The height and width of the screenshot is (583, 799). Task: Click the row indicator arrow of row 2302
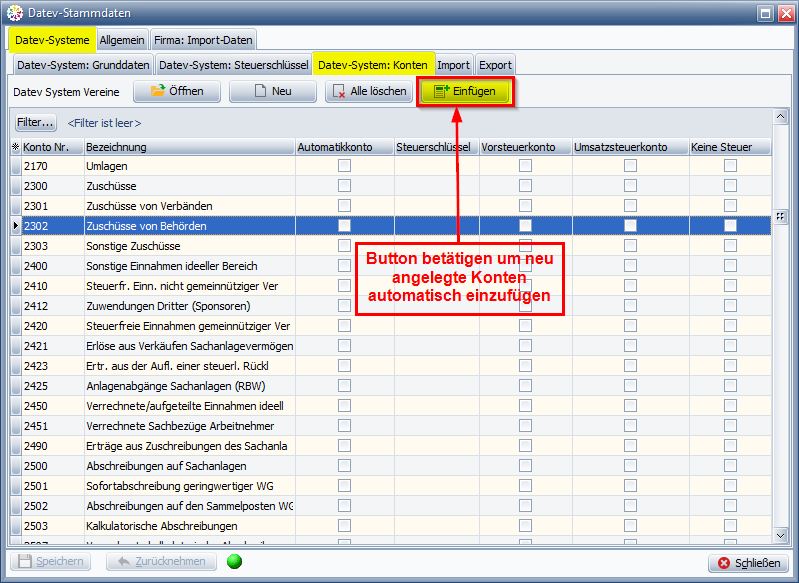pyautogui.click(x=16, y=226)
